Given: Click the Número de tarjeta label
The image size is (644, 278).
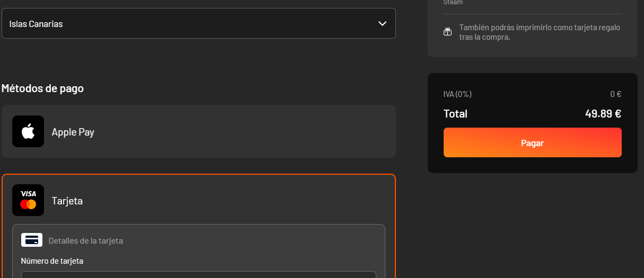Looking at the screenshot, I should pyautogui.click(x=52, y=261).
